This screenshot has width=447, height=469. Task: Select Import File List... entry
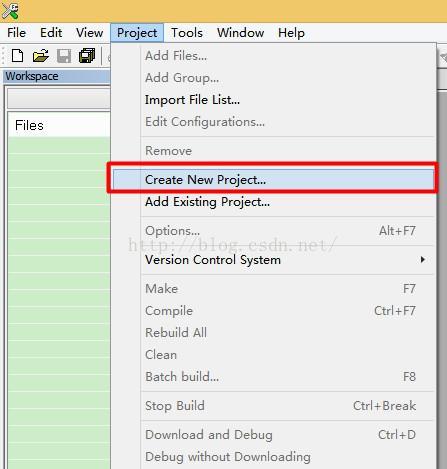pos(273,100)
